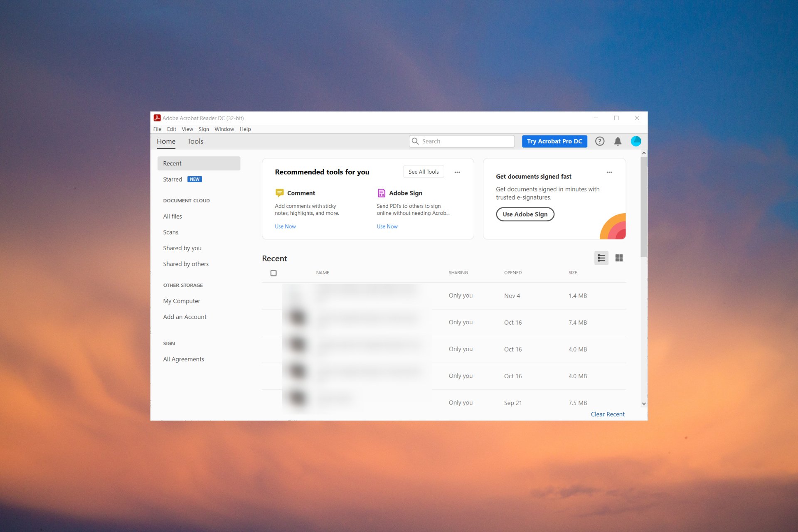
Task: Expand the Other Storage section
Action: [x=183, y=284]
